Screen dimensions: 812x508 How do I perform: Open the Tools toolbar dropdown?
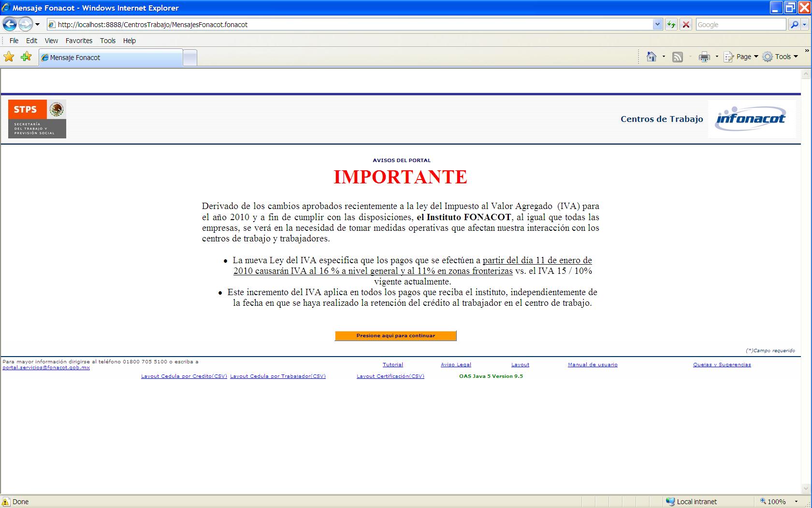(x=780, y=57)
